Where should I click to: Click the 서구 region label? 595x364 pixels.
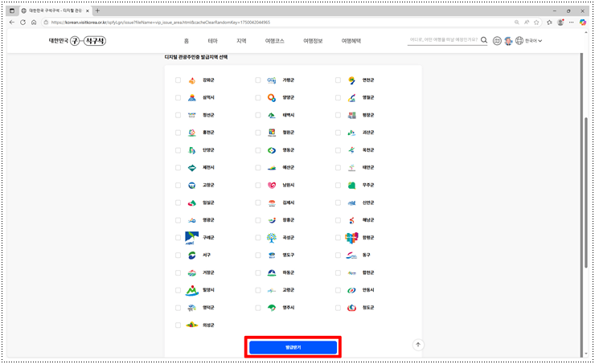pos(207,256)
